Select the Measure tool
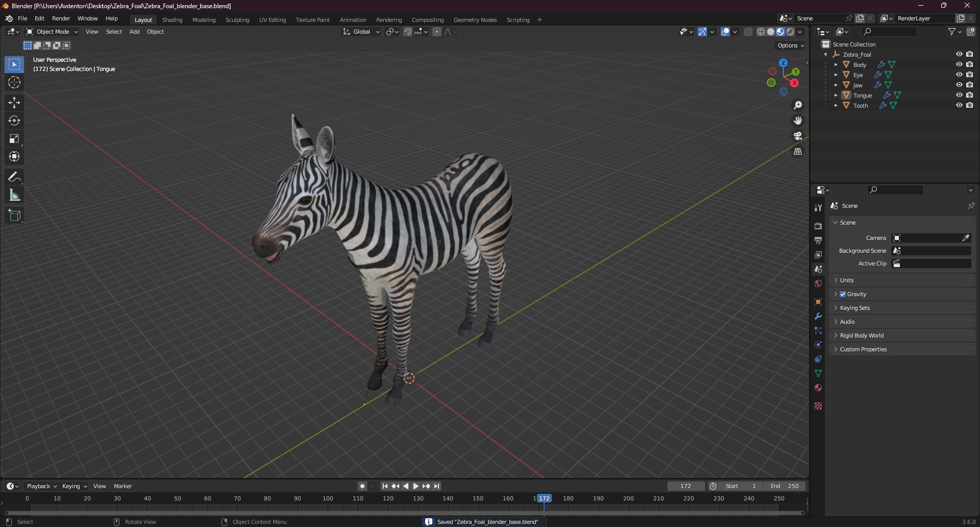The image size is (980, 527). point(14,195)
